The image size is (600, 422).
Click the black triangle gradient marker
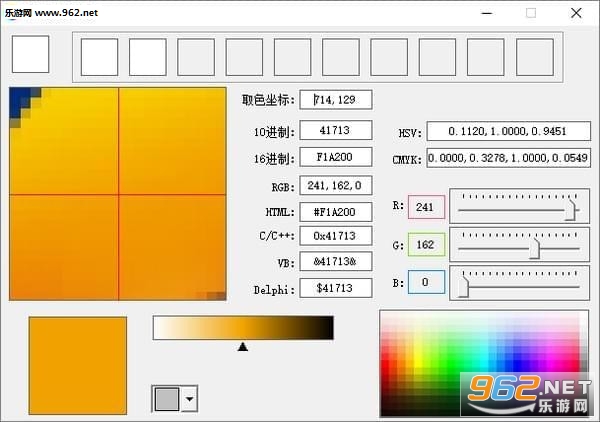[x=243, y=347]
